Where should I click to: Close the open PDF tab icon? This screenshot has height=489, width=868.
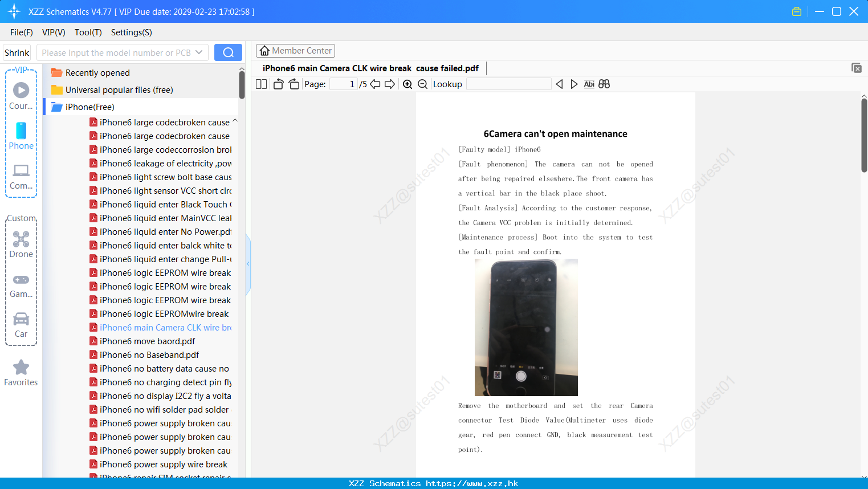[x=856, y=68]
